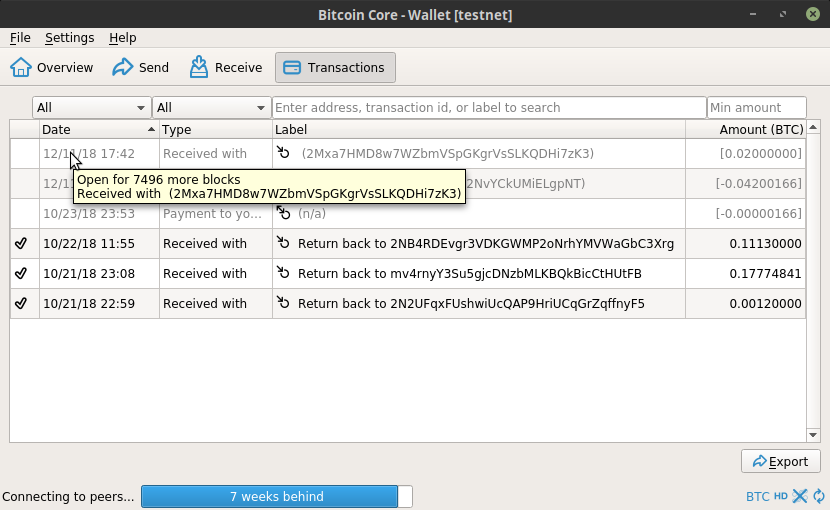830x510 pixels.
Task: Switch to the Transactions tab
Action: coord(335,68)
